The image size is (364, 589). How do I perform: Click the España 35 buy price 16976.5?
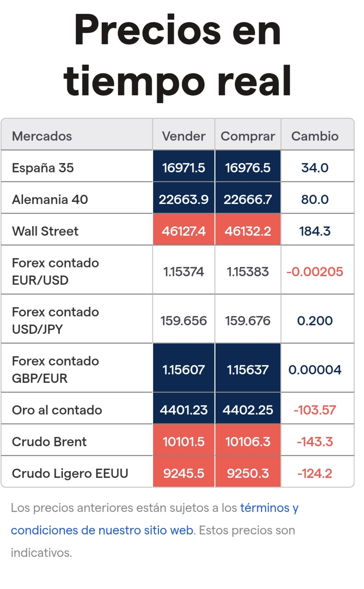[248, 168]
